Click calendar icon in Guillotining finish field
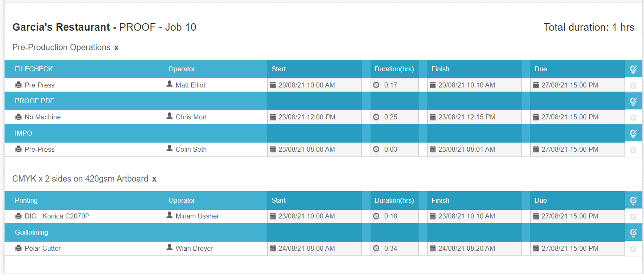This screenshot has height=274, width=644. click(x=433, y=248)
